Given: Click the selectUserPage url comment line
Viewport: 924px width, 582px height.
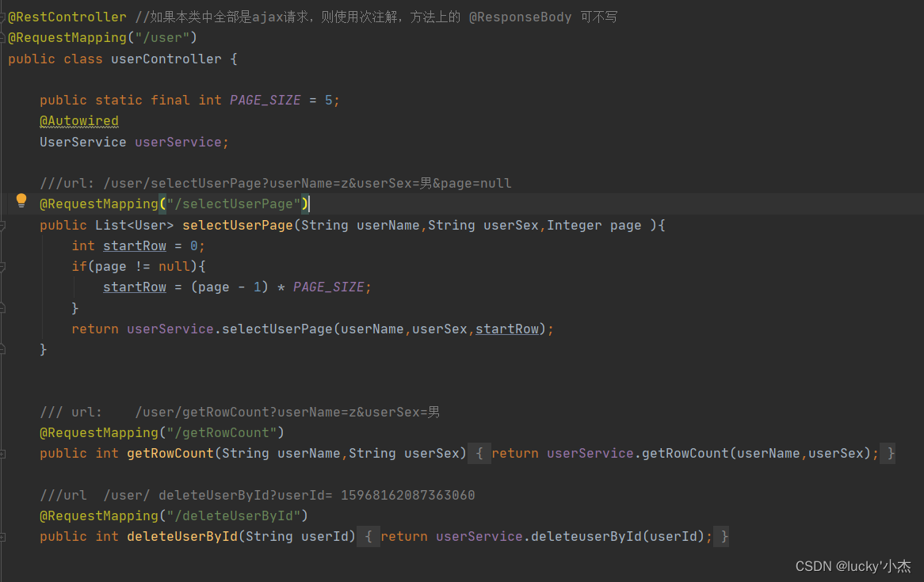Looking at the screenshot, I should (275, 183).
